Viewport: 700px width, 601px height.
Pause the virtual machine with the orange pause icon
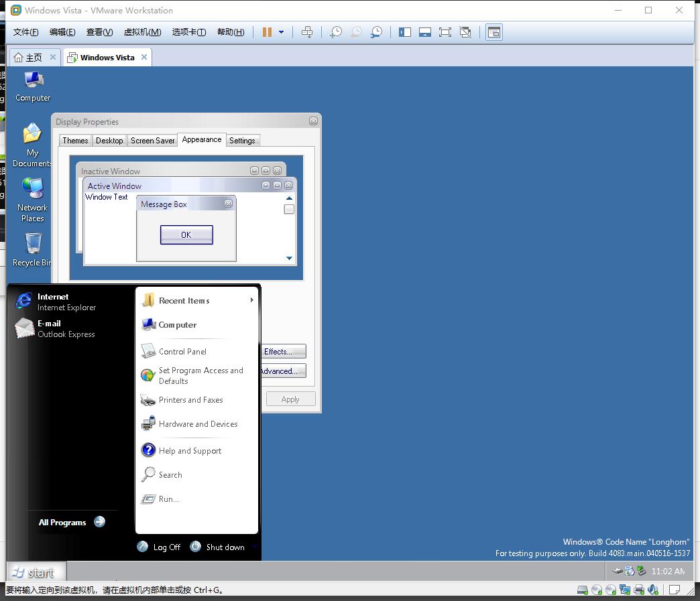coord(267,32)
